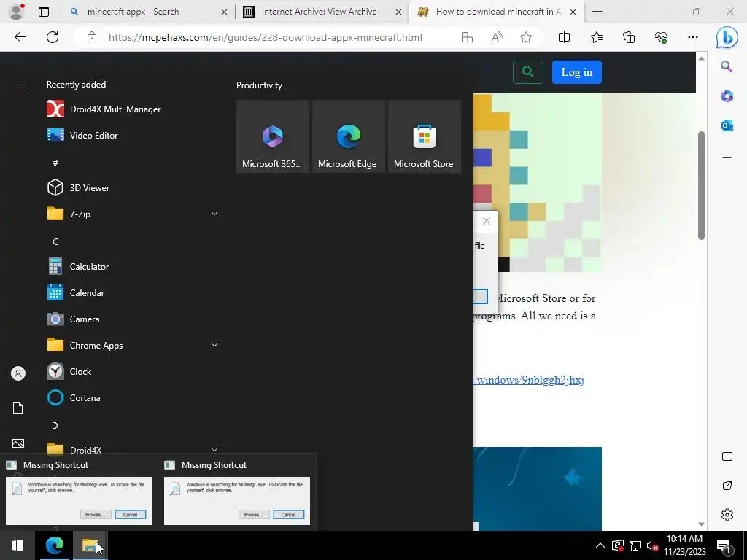Open Microsoft 365 in Edge sidebar
The height and width of the screenshot is (560, 747).
727,96
